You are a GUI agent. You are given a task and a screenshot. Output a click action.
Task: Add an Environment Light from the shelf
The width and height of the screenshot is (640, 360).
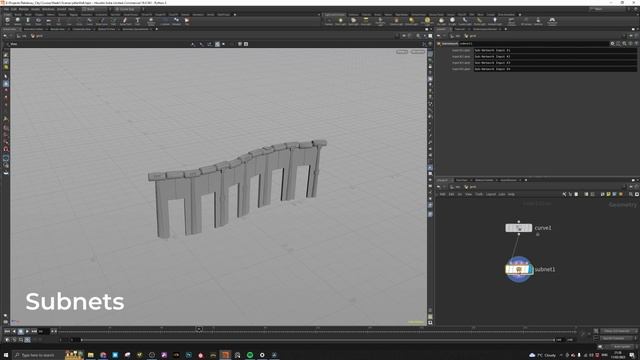click(427, 21)
